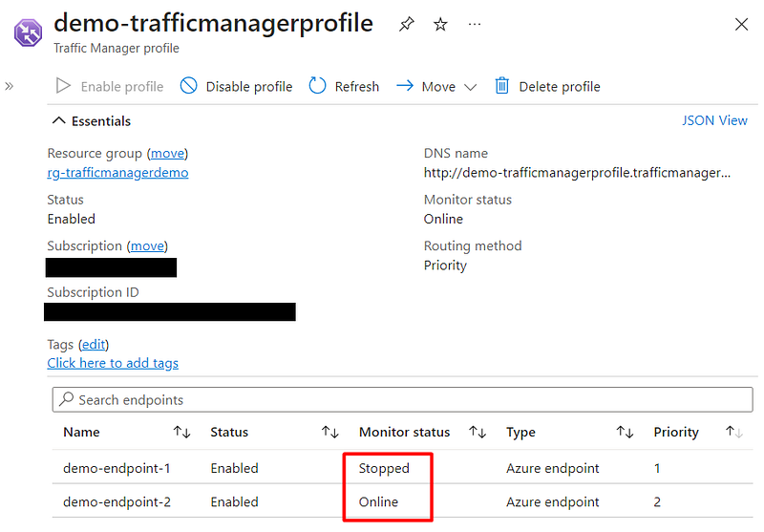Open rg-trafficmanagerdemo resource group

(x=117, y=173)
